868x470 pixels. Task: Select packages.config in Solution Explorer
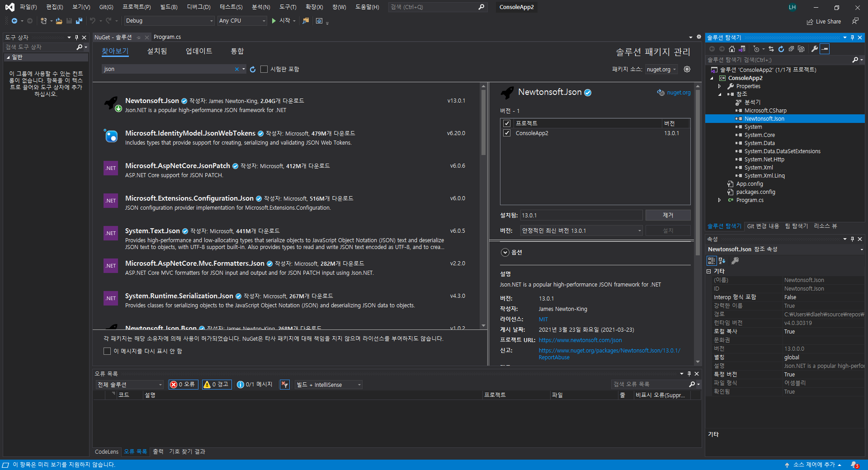click(755, 192)
